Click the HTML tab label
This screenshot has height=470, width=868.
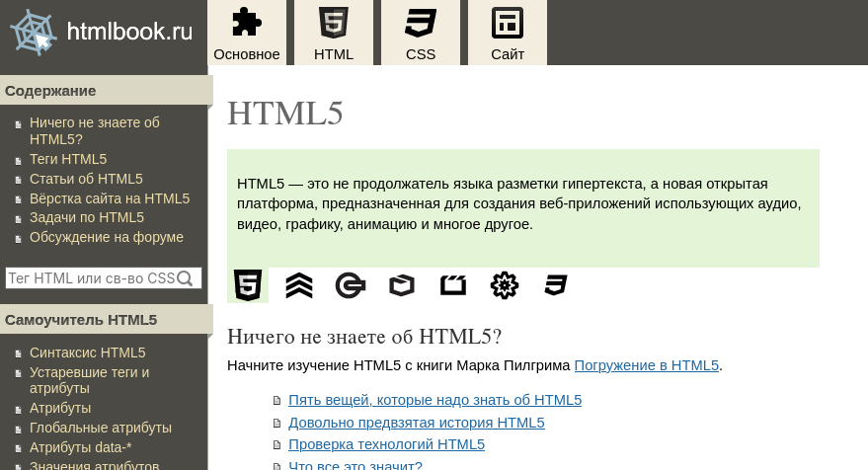click(x=333, y=54)
